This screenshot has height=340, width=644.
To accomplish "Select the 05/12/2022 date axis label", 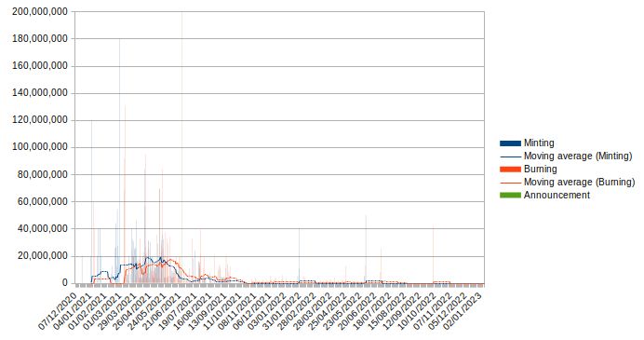I will pyautogui.click(x=449, y=312).
